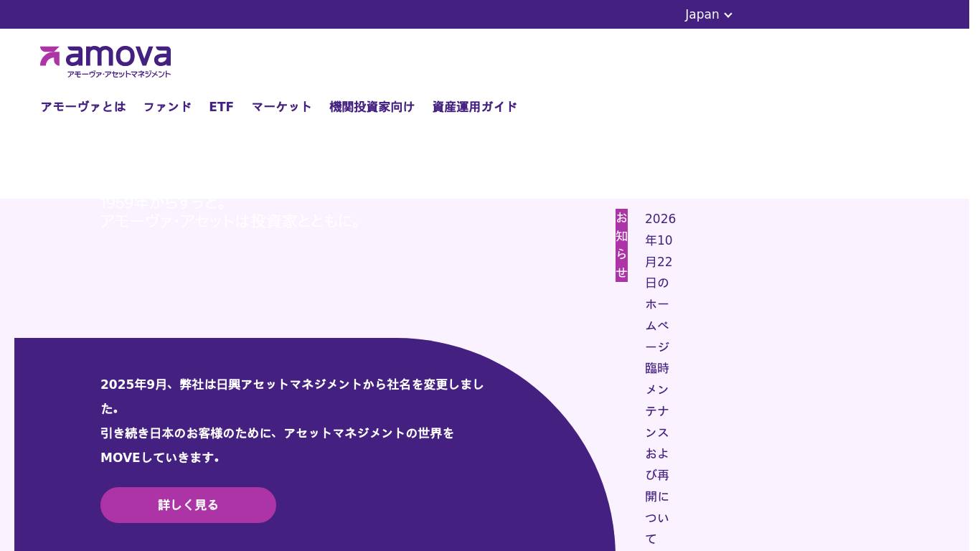
Task: Open the ファンド menu
Action: click(168, 107)
